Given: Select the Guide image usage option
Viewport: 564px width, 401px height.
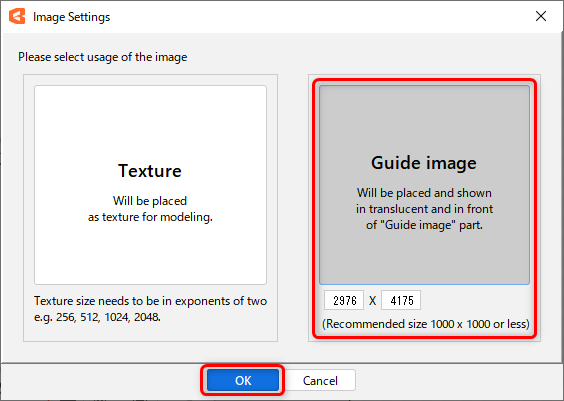Looking at the screenshot, I should coord(424,185).
